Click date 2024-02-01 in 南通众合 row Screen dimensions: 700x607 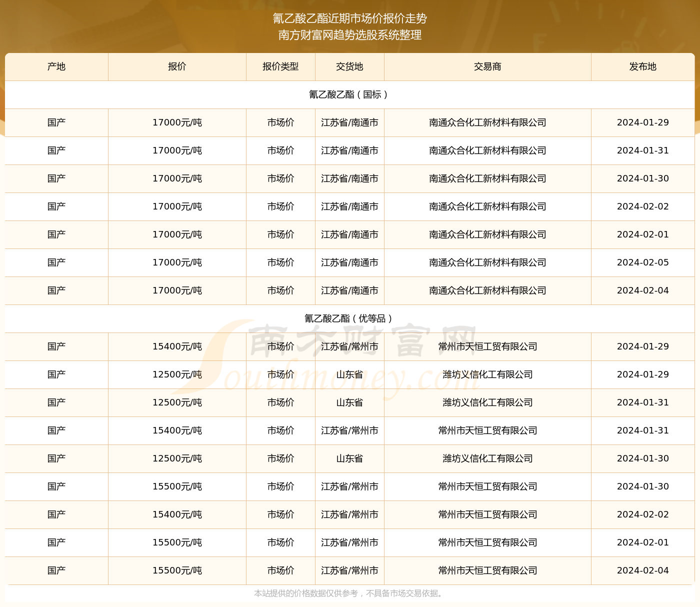point(642,234)
